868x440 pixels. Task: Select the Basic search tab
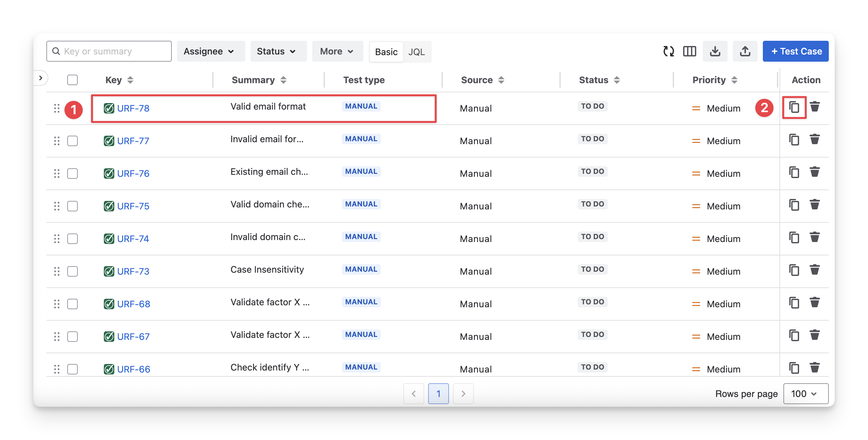[x=386, y=52]
